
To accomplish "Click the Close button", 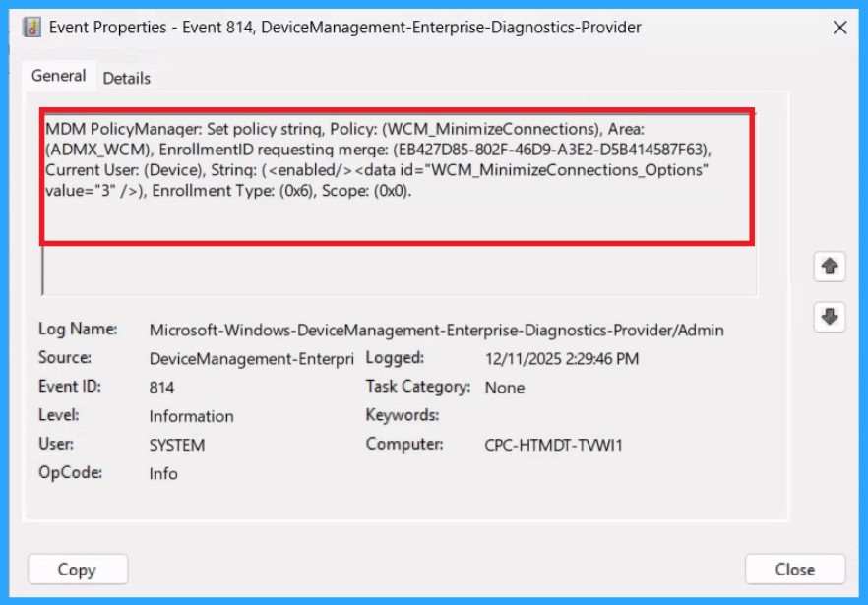I will click(x=794, y=569).
